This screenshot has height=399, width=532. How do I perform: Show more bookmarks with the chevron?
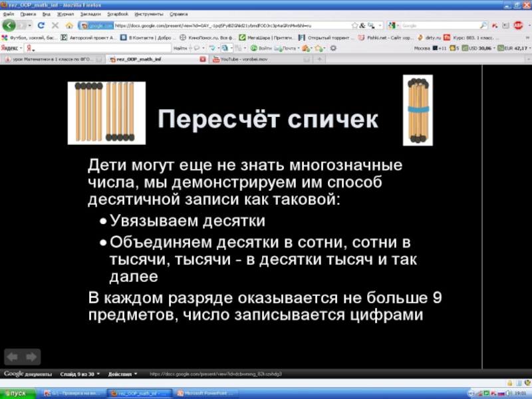pos(527,38)
